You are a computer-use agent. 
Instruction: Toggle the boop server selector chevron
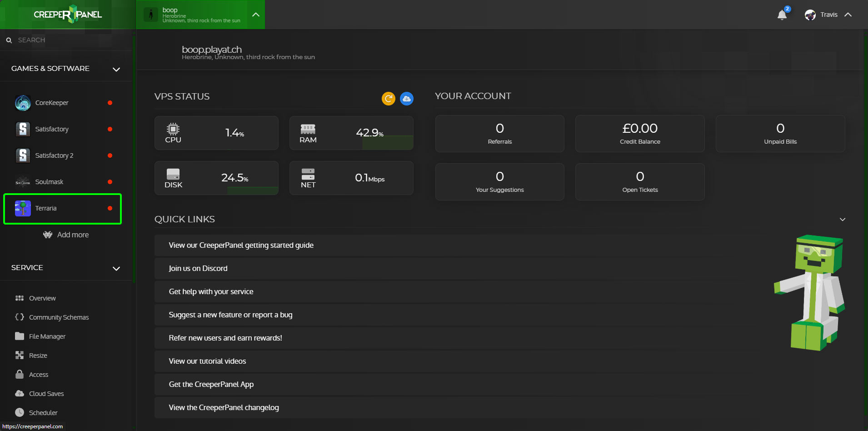[x=256, y=15]
